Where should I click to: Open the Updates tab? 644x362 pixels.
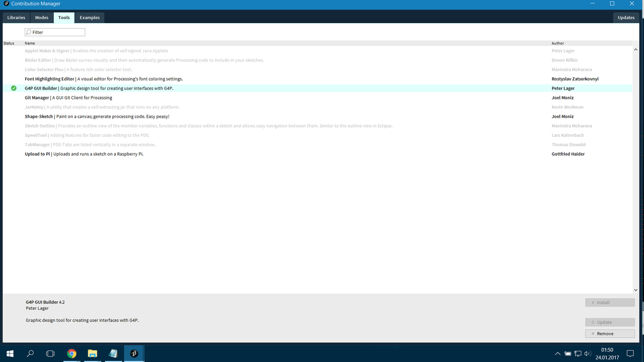tap(626, 18)
